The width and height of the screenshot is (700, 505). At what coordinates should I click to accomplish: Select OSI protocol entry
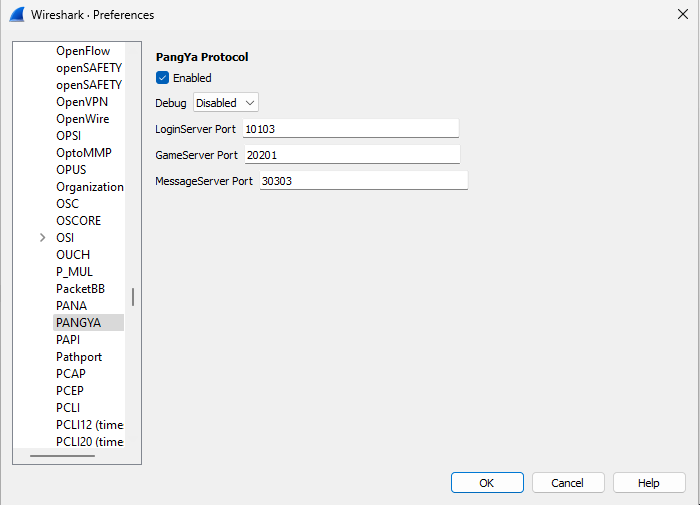pyautogui.click(x=65, y=238)
